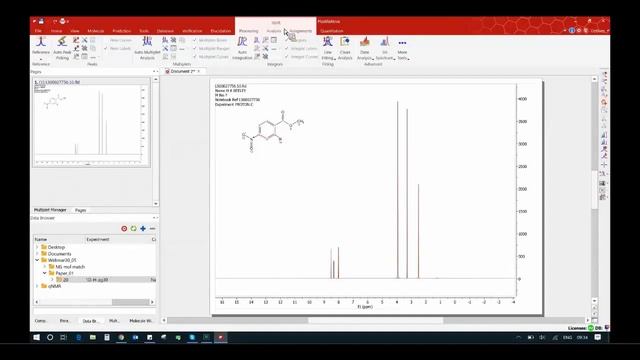Image resolution: width=640 pixels, height=360 pixels.
Task: Select the Multiplet Manager panel tab
Action: pos(50,210)
